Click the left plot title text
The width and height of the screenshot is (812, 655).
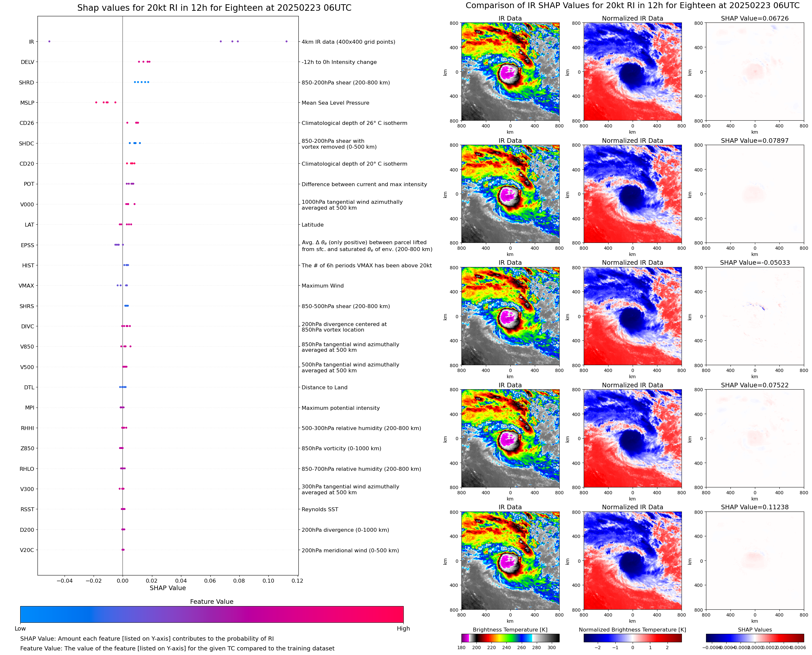214,8
